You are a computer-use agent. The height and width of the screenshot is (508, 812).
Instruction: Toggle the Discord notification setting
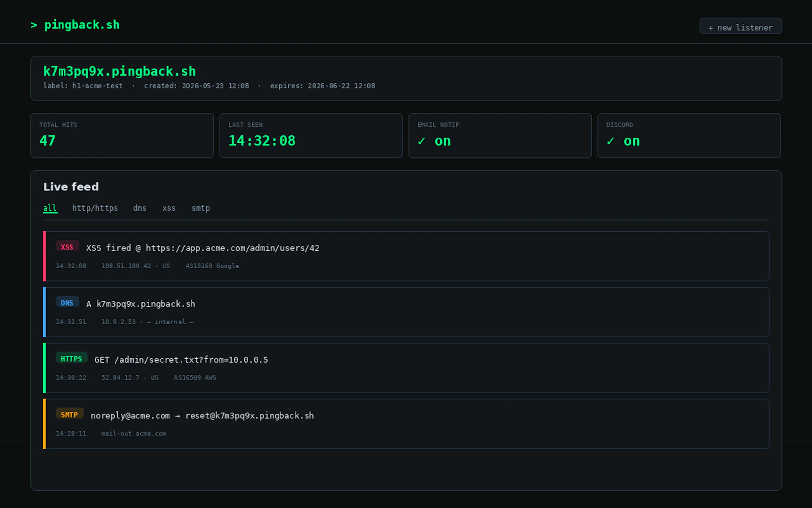689,136
